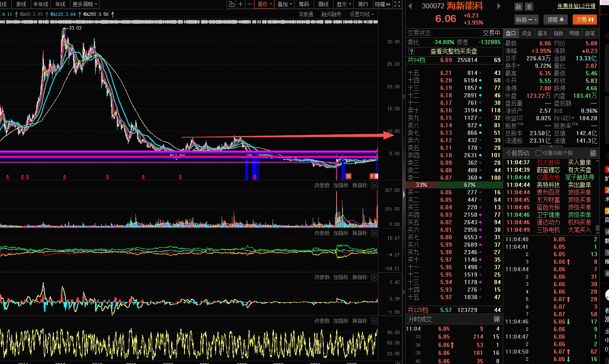This screenshot has height=364, width=609.
Task: Switch to the 资金 tab
Action: tap(527, 33)
